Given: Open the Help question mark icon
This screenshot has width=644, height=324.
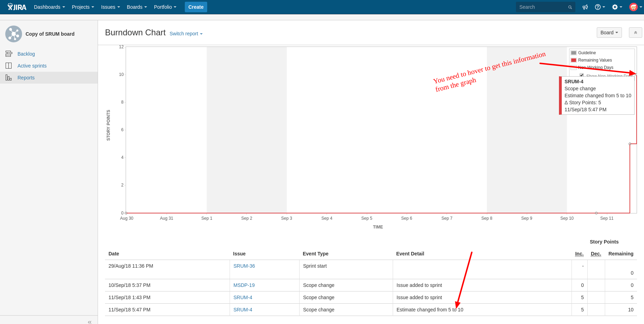Looking at the screenshot, I should (598, 7).
